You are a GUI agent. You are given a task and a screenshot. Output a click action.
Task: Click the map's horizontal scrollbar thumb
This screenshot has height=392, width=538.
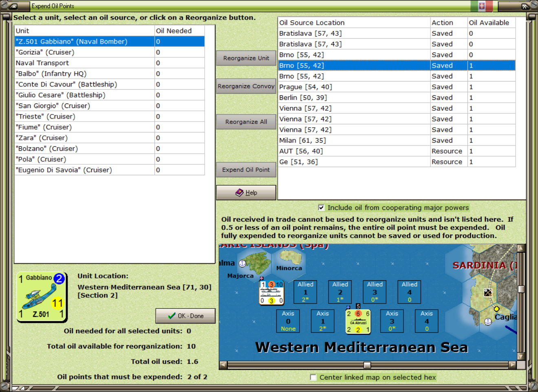(367, 365)
